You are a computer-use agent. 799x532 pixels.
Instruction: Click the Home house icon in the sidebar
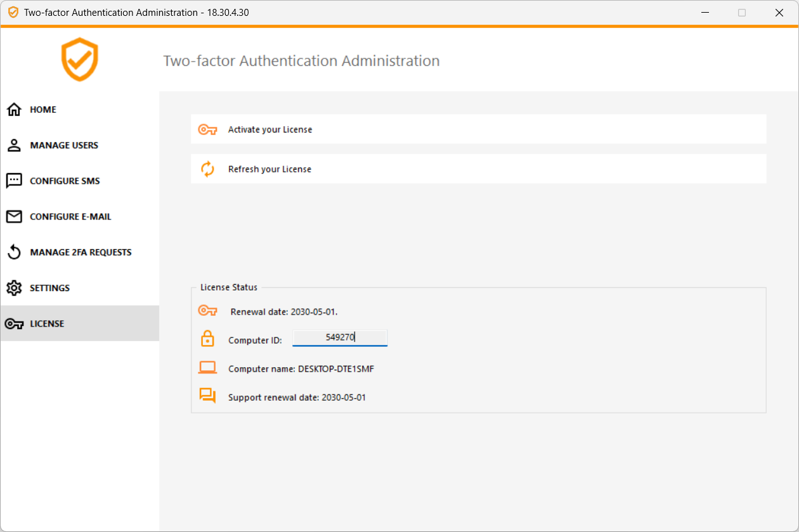click(14, 110)
